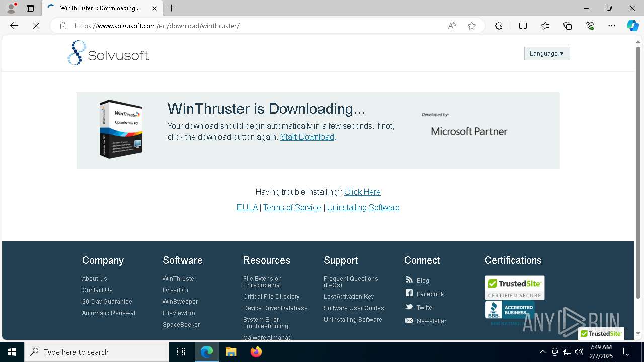Open Uninstalling Software under Support
644x362 pixels.
pos(353,320)
